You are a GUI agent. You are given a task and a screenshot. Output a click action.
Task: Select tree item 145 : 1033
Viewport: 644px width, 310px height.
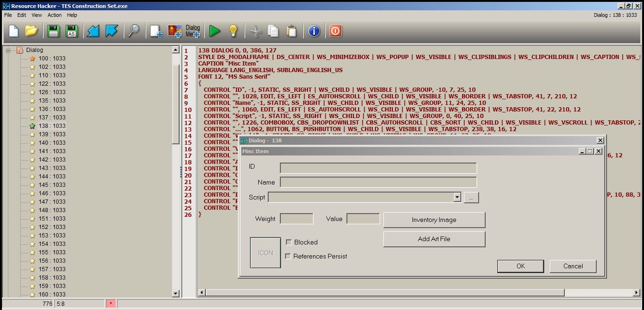point(52,185)
